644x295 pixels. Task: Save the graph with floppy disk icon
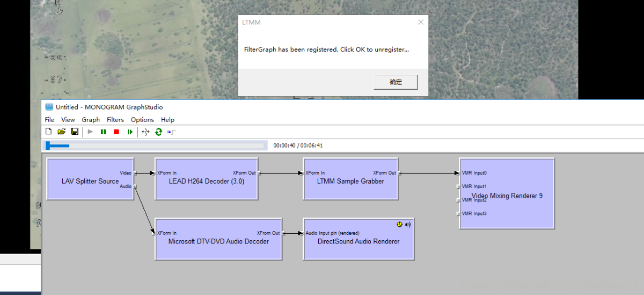pyautogui.click(x=75, y=132)
